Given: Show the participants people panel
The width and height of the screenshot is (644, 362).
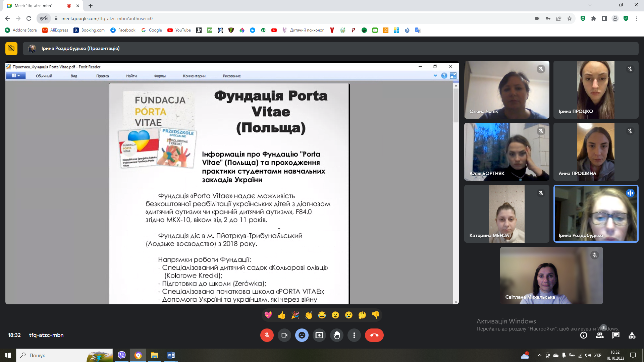Looking at the screenshot, I should 600,335.
